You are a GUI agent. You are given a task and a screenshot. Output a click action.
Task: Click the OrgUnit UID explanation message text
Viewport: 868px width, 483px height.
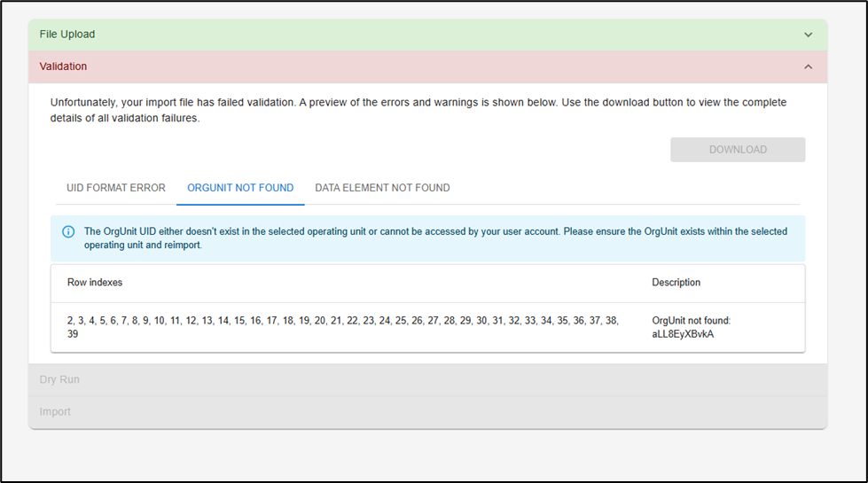pyautogui.click(x=434, y=231)
